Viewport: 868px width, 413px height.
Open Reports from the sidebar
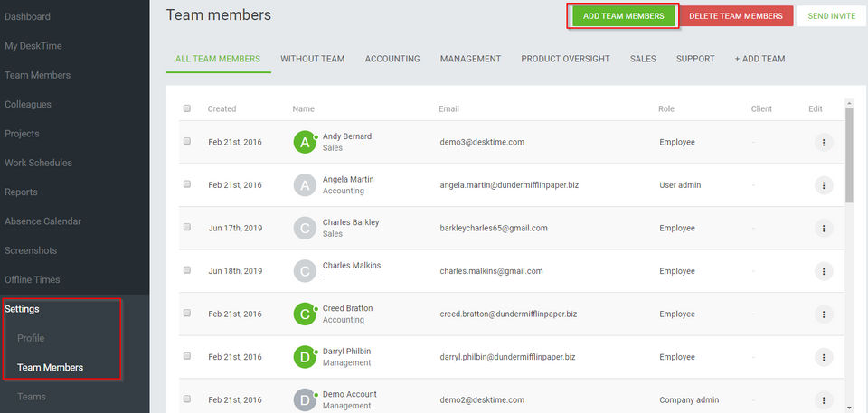[21, 192]
